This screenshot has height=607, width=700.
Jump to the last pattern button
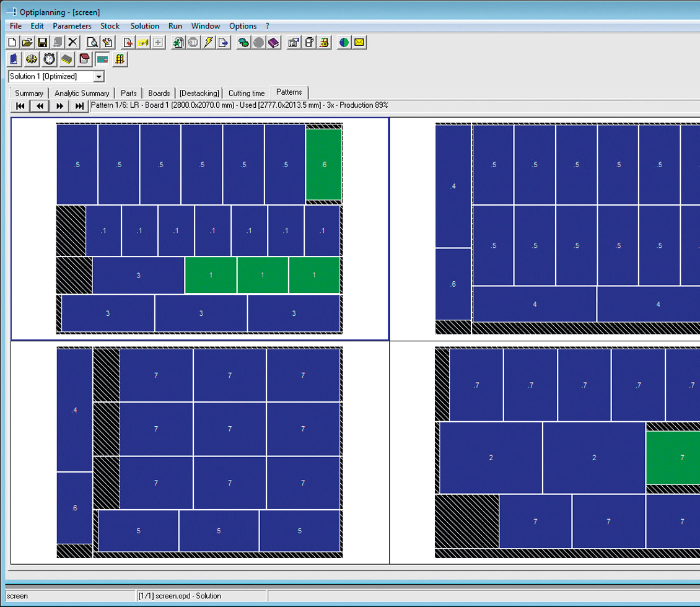(x=79, y=106)
